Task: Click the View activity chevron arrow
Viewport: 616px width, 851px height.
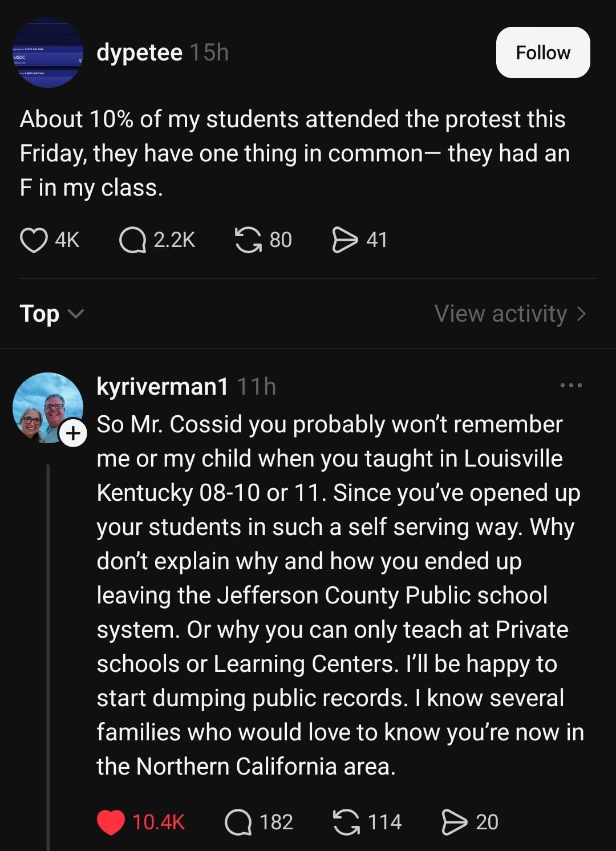Action: (581, 314)
